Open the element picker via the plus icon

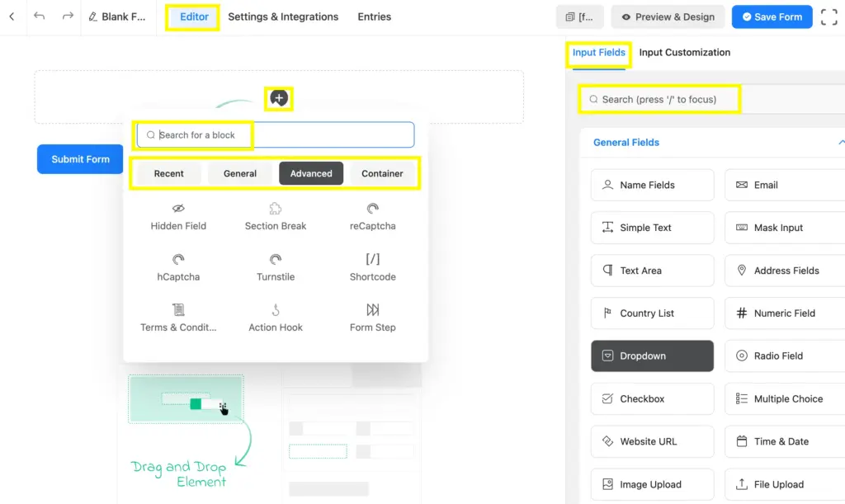(x=279, y=97)
